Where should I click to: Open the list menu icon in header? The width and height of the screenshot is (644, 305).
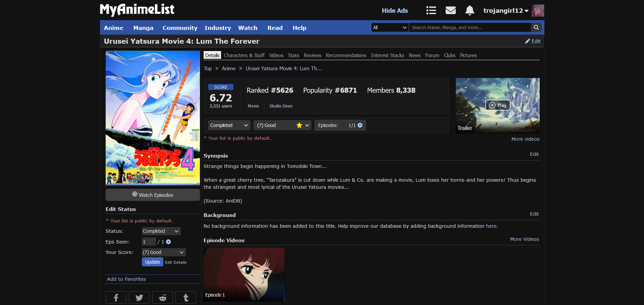tap(431, 10)
